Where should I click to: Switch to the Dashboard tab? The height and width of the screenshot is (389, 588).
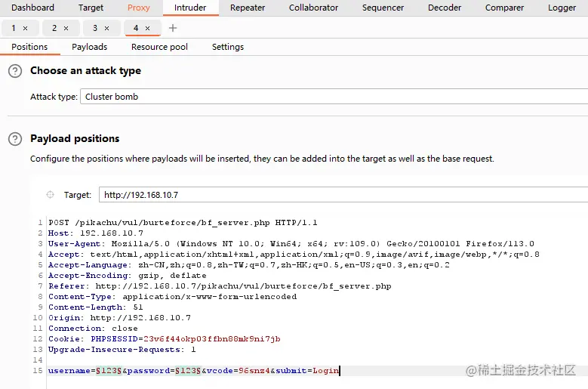32,8
